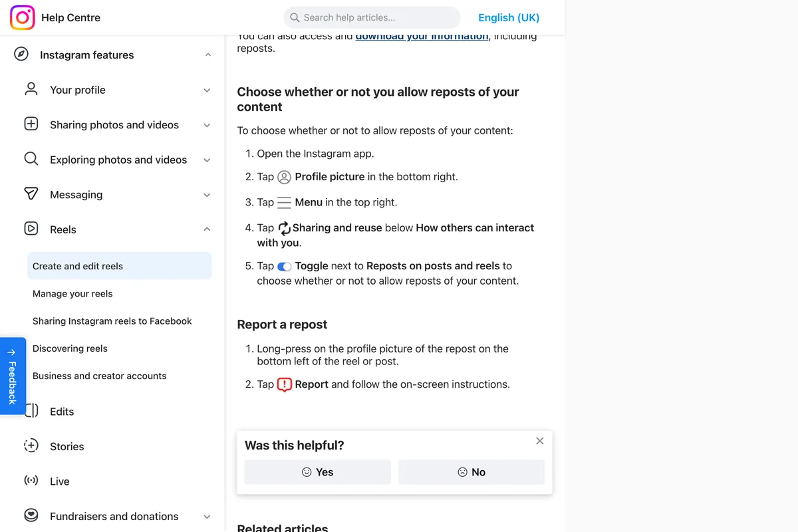
Task: Open the Feedback side tab
Action: pos(13,376)
